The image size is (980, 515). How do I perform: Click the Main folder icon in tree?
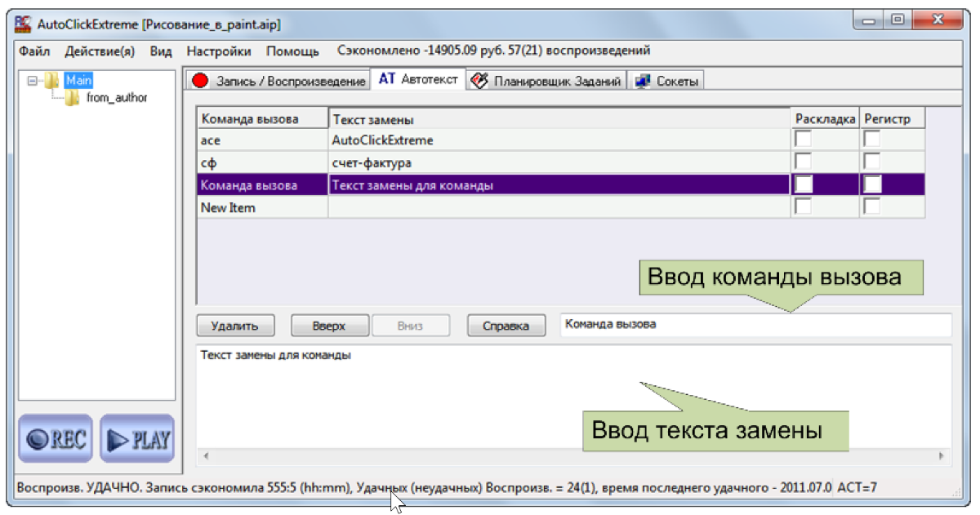point(53,80)
